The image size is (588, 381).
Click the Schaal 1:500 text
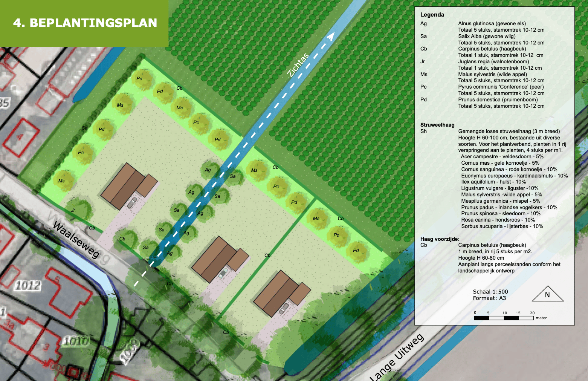coord(490,292)
